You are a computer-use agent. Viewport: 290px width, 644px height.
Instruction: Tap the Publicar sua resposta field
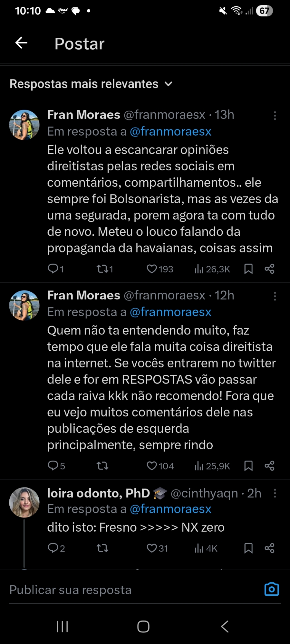coord(129,590)
